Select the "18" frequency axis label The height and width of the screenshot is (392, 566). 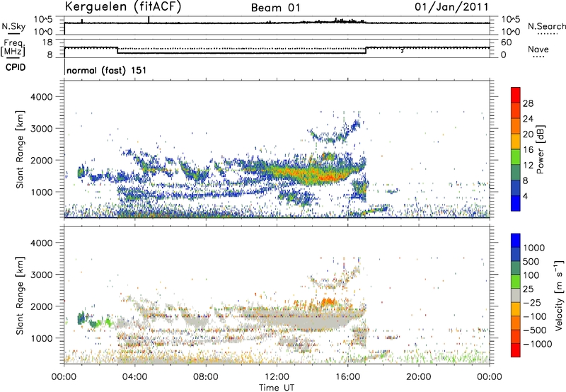[47, 42]
